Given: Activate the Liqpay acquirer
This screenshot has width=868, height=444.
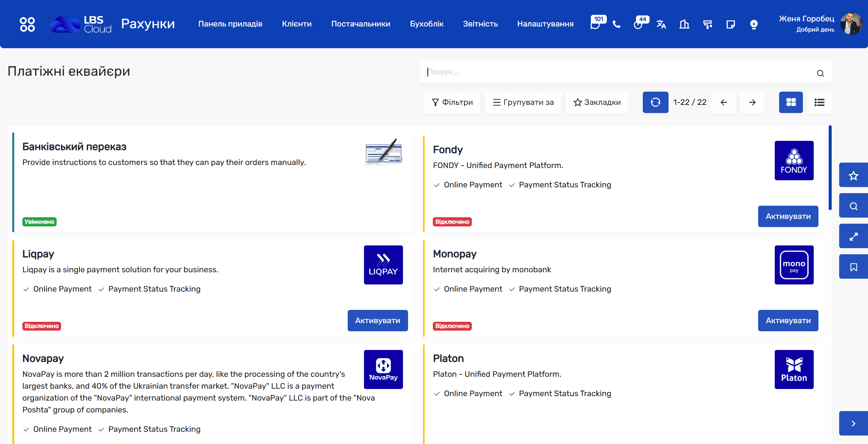Looking at the screenshot, I should coord(378,320).
